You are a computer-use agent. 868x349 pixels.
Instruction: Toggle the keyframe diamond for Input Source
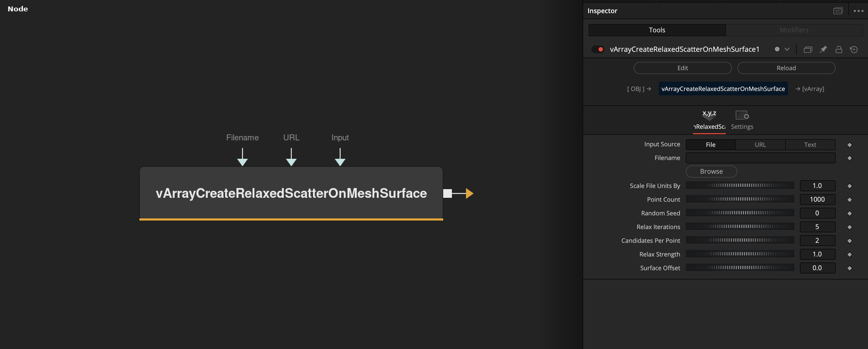tap(850, 145)
